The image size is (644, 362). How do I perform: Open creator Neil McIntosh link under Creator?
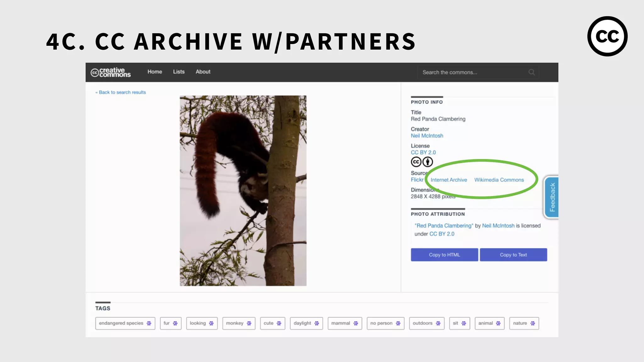pyautogui.click(x=427, y=136)
